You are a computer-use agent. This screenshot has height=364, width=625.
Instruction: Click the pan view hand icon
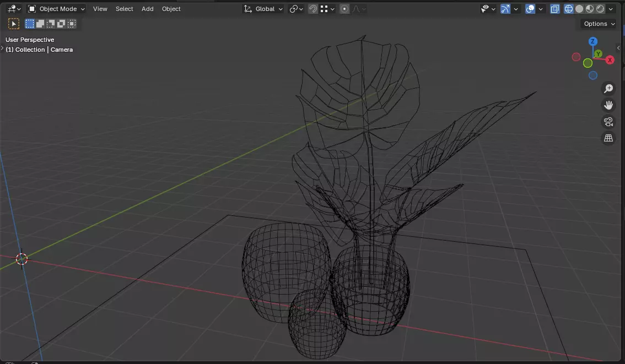point(608,105)
